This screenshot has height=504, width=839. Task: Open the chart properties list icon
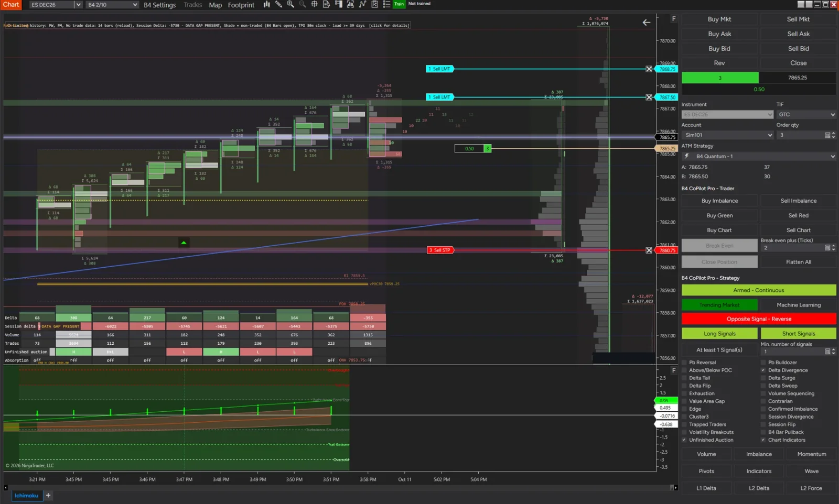click(386, 4)
